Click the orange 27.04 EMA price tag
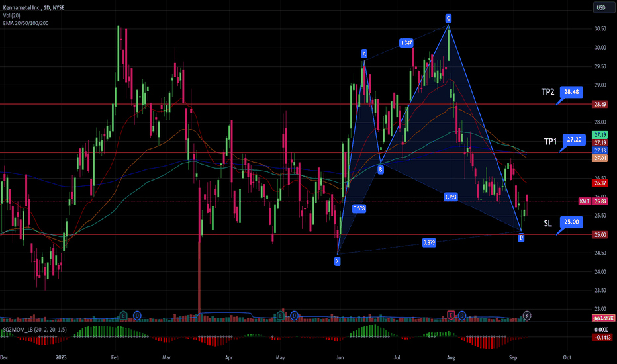 pos(600,159)
